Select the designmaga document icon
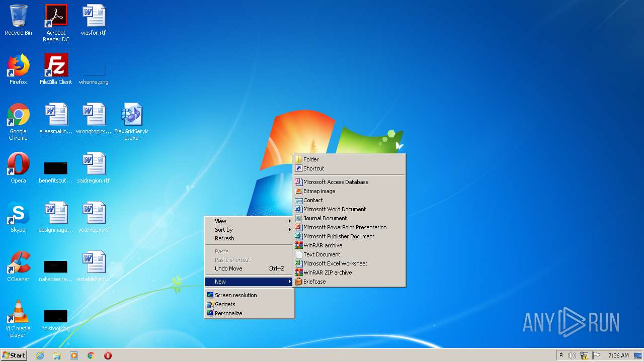 (x=56, y=217)
